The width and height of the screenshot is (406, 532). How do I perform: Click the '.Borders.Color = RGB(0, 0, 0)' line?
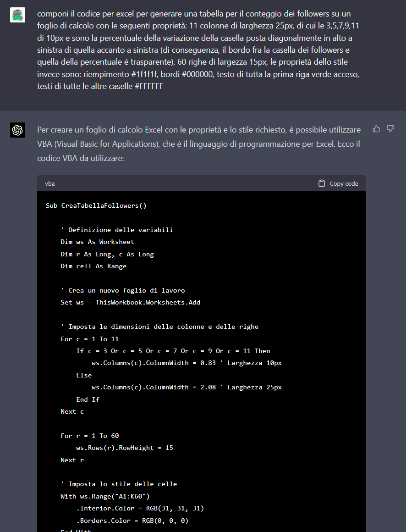[x=132, y=521]
